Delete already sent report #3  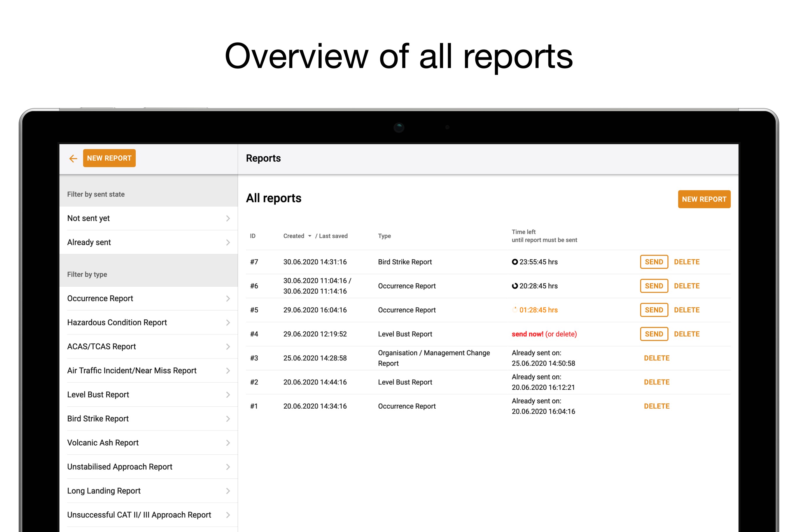click(657, 358)
